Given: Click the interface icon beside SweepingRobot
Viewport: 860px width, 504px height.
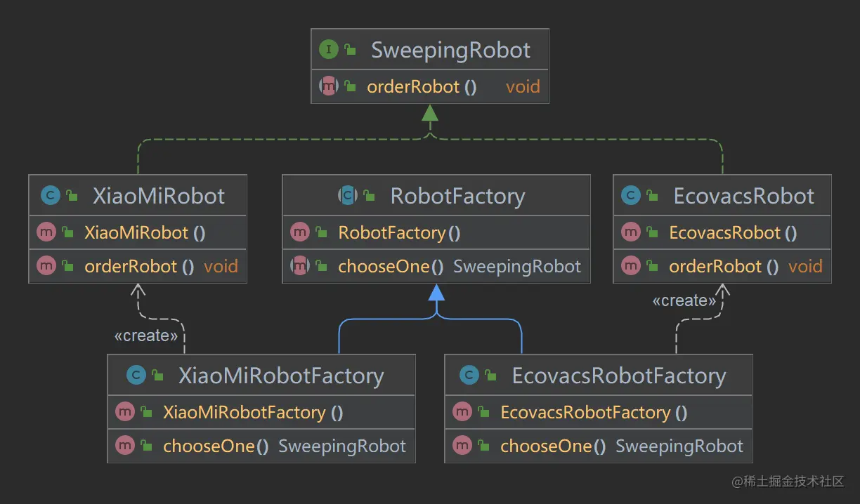Looking at the screenshot, I should pos(327,49).
